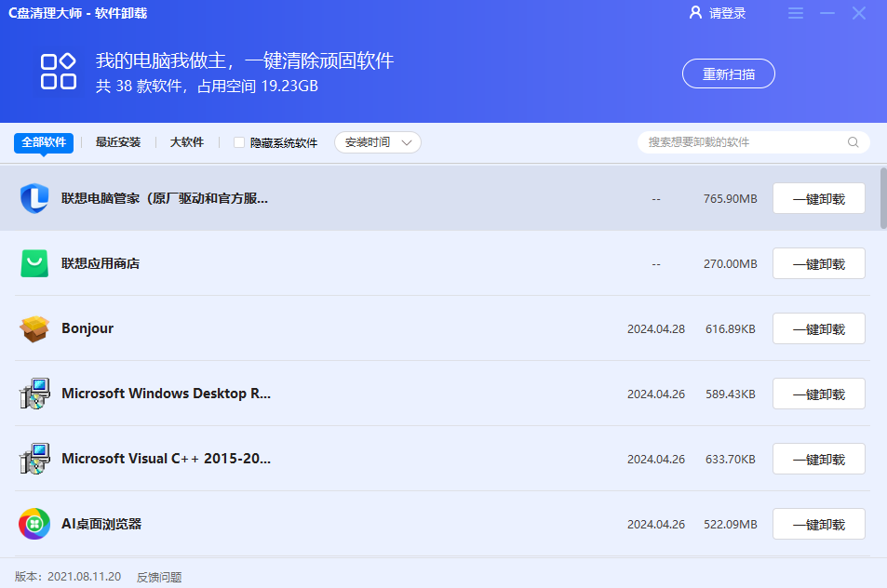Switch to the 大软件 tab
Screen dimensions: 887x588
click(x=187, y=142)
